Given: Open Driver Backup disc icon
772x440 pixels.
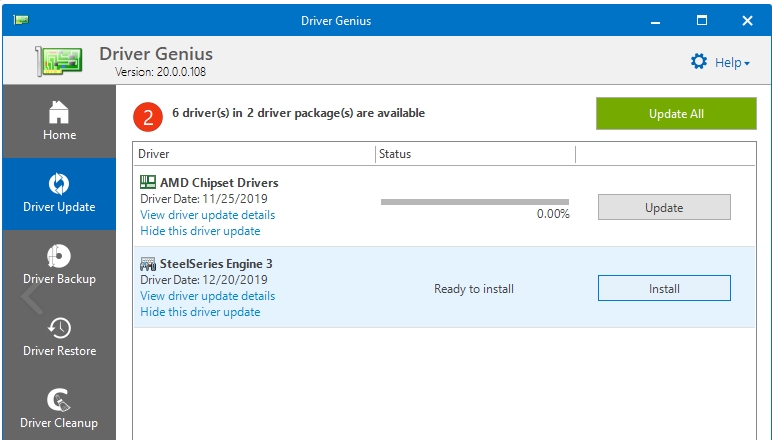Looking at the screenshot, I should pyautogui.click(x=59, y=256).
